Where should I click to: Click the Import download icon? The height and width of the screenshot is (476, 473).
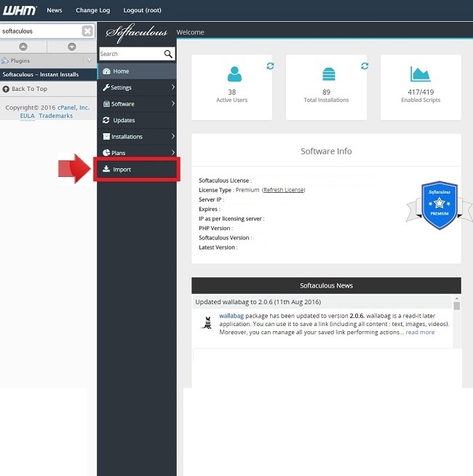tap(106, 169)
